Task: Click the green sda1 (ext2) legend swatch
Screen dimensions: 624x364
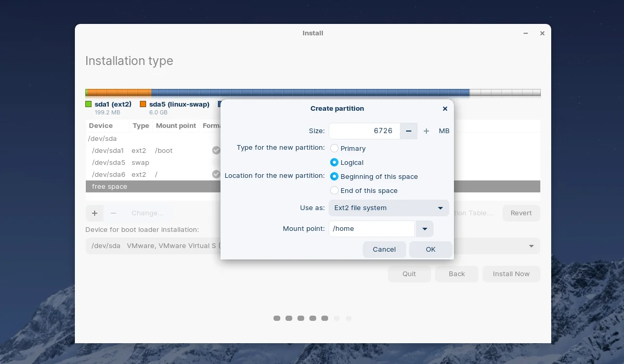Action: 88,105
